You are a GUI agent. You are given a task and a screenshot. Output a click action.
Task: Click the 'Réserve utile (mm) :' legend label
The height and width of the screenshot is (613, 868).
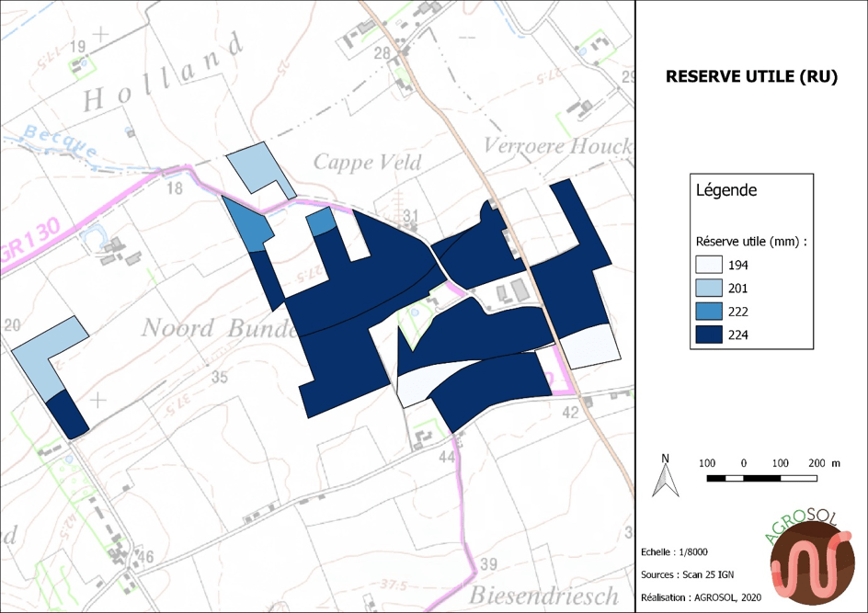point(751,241)
